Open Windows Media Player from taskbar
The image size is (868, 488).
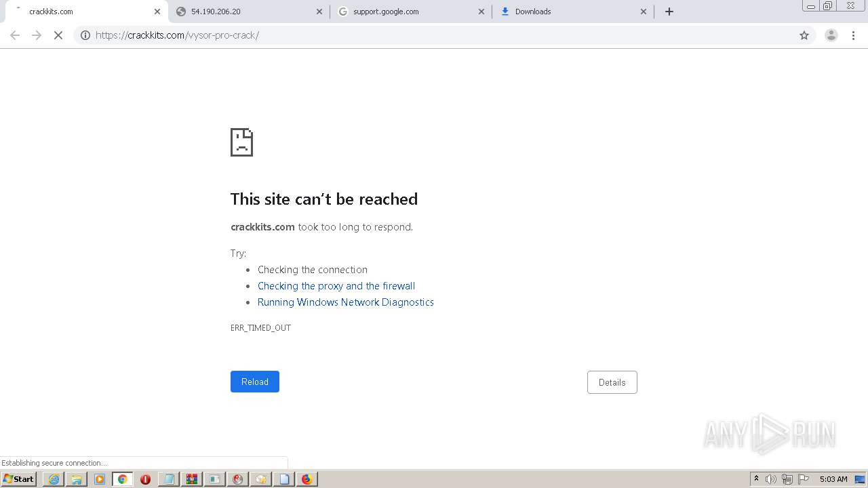100,479
